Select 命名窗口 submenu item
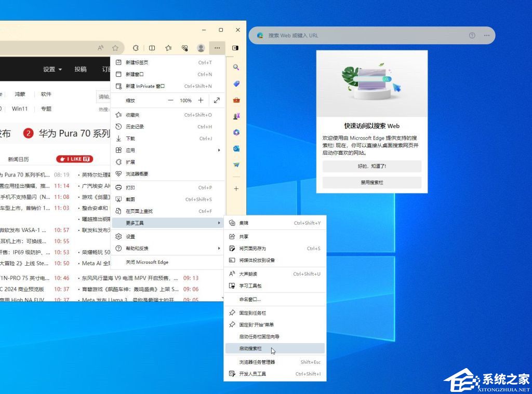This screenshot has height=394, width=532. (x=275, y=300)
